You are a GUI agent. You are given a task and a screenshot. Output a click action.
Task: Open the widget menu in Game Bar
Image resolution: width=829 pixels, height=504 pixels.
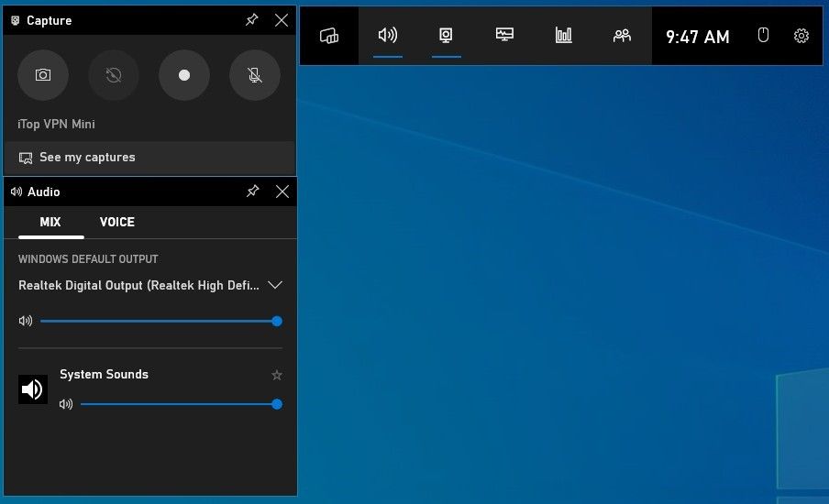(329, 36)
